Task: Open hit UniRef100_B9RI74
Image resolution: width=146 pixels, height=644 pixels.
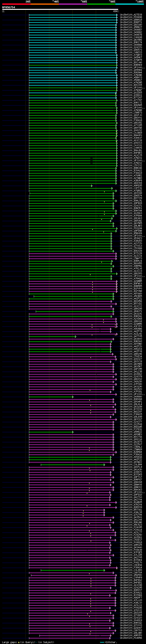Action: tap(131, 42)
